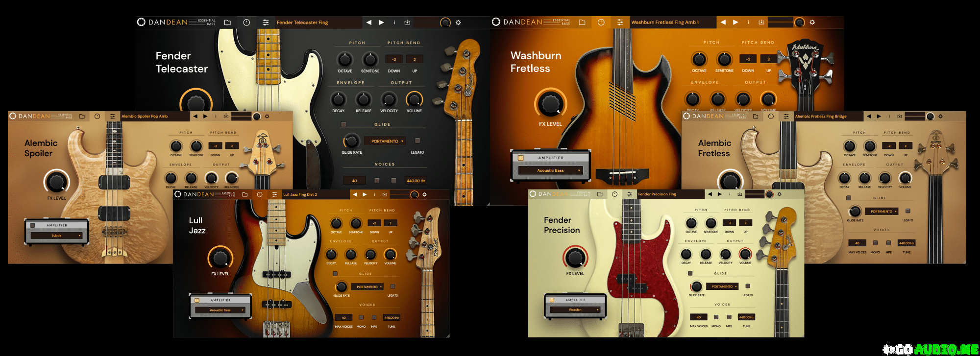Click pitch bend Up value in Washburn Fretless
Image resolution: width=980 pixels, height=356 pixels.
[x=768, y=59]
